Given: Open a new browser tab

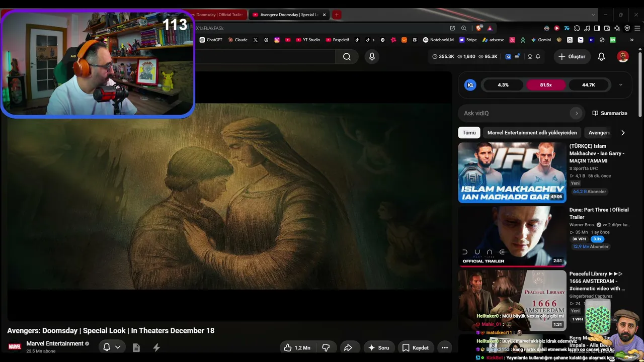Looking at the screenshot, I should [337, 15].
